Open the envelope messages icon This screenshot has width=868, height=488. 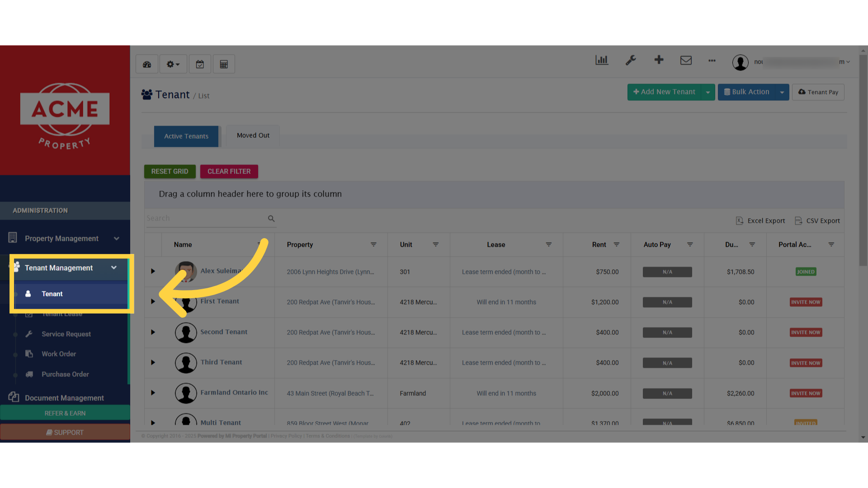coord(686,60)
